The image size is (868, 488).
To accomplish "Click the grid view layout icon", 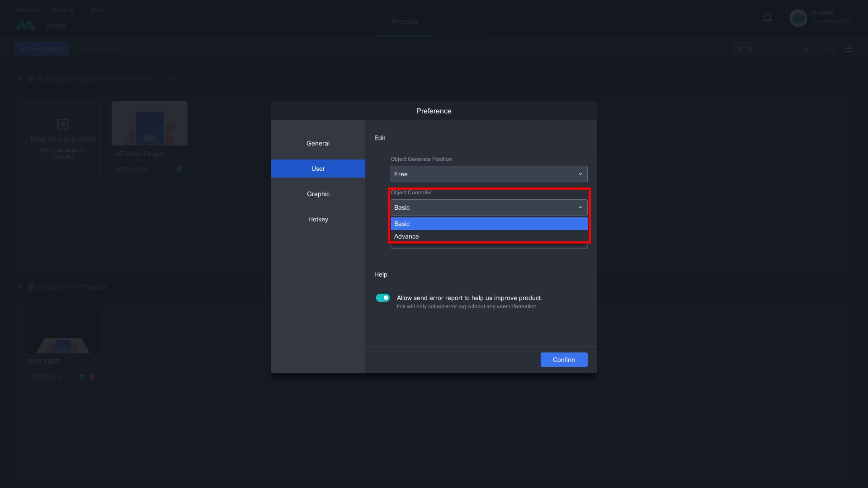I will (830, 47).
